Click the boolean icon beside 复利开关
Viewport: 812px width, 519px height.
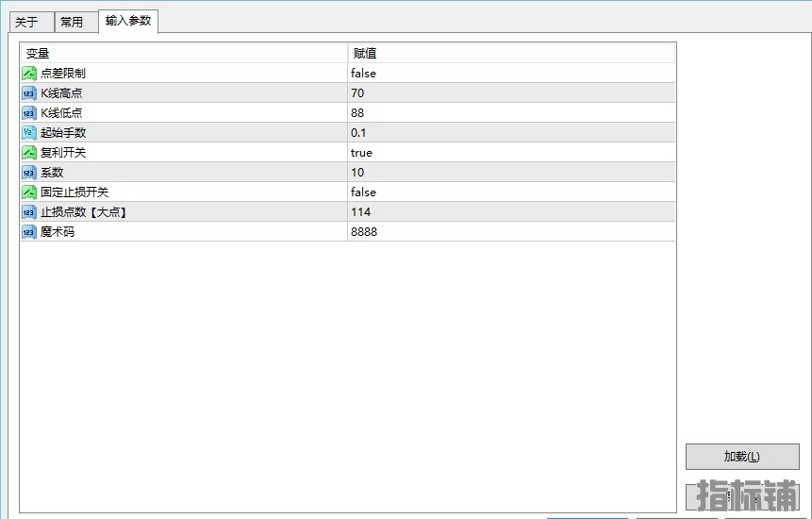tap(29, 153)
